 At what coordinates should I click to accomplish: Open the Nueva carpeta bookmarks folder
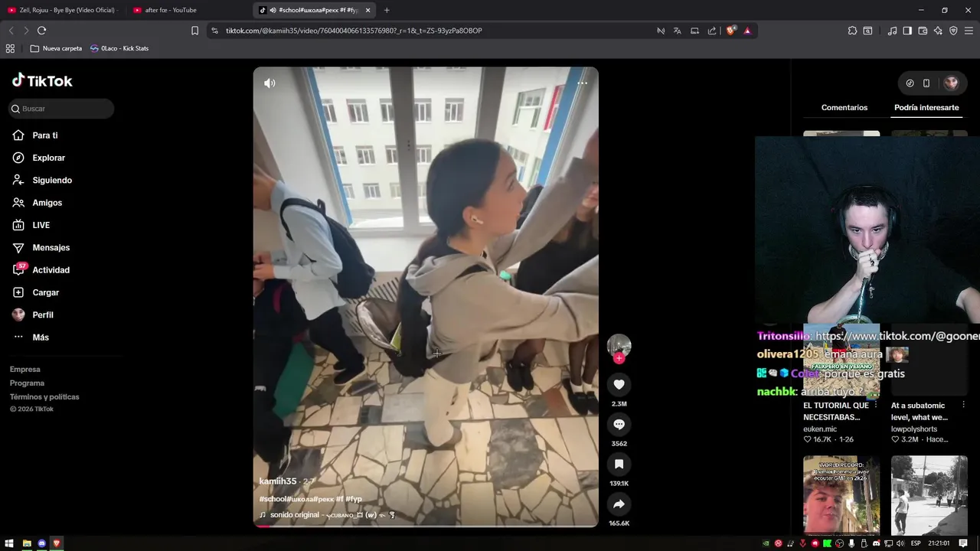(56, 48)
